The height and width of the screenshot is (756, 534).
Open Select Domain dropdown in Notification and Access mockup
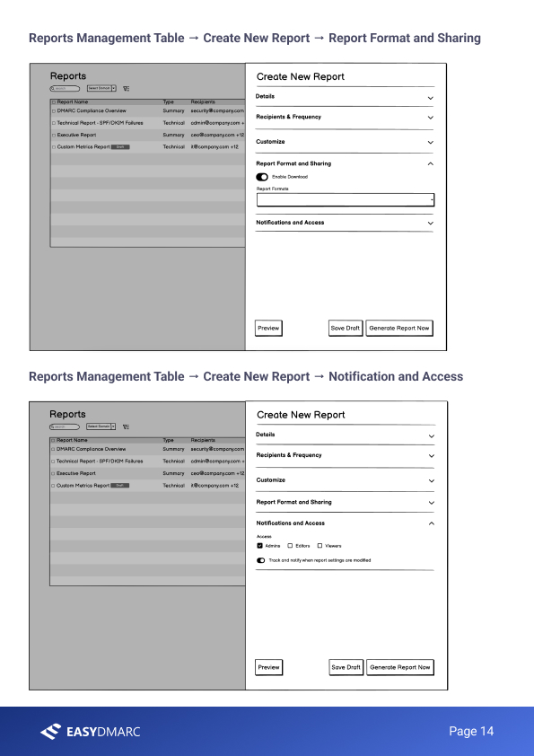(101, 426)
